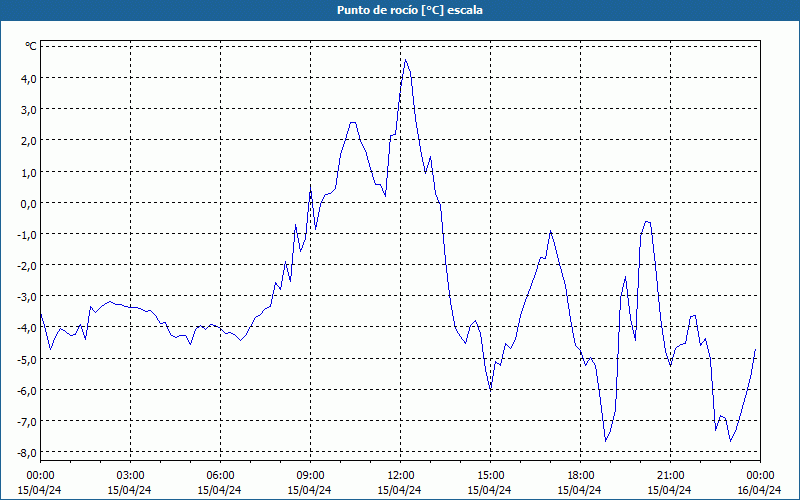Click the 12:00 time axis label

pyautogui.click(x=401, y=476)
